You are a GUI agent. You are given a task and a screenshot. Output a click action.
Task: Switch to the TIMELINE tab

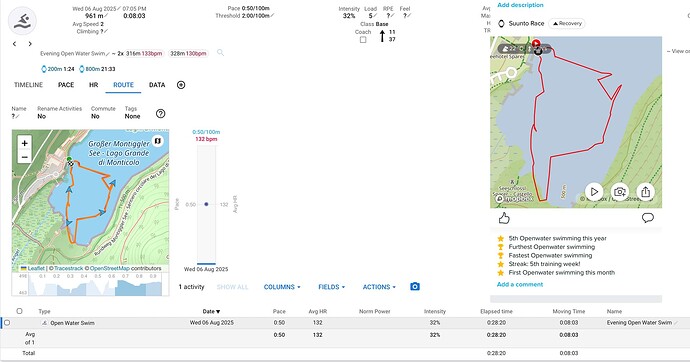point(28,85)
